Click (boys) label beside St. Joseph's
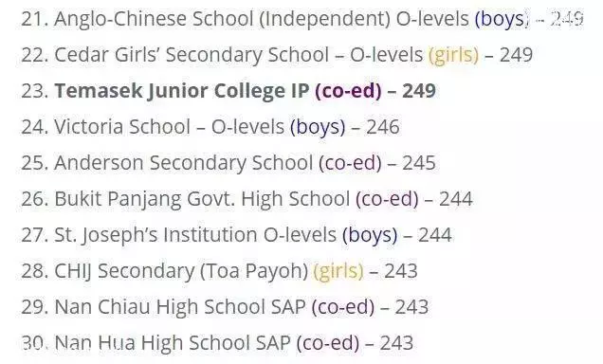 click(x=370, y=235)
